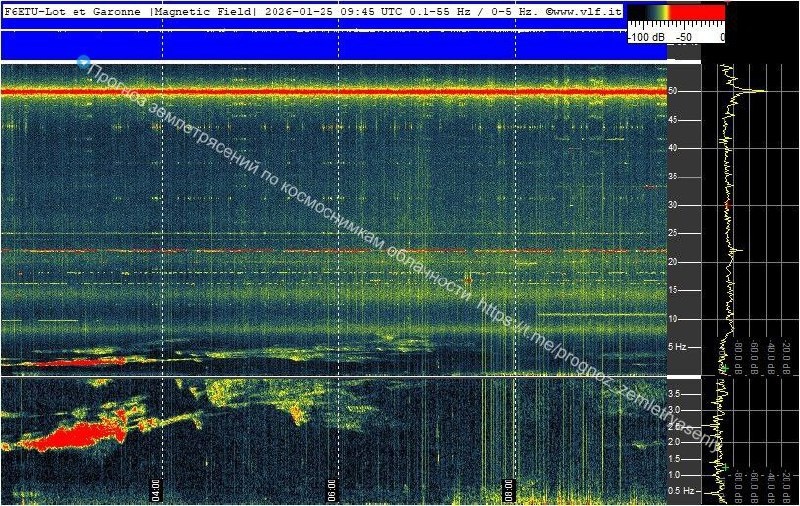Click the 20 frequency axis label
Screen dimensions: 800x506
point(672,262)
